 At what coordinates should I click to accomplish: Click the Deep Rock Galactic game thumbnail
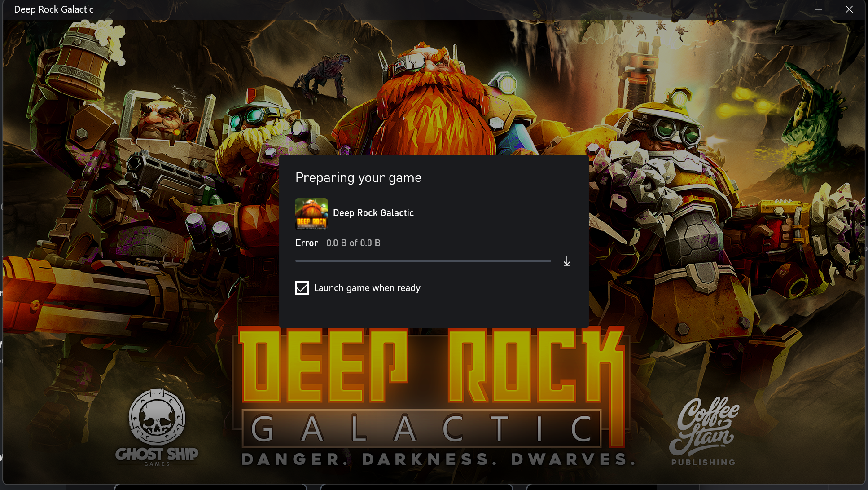[311, 214]
